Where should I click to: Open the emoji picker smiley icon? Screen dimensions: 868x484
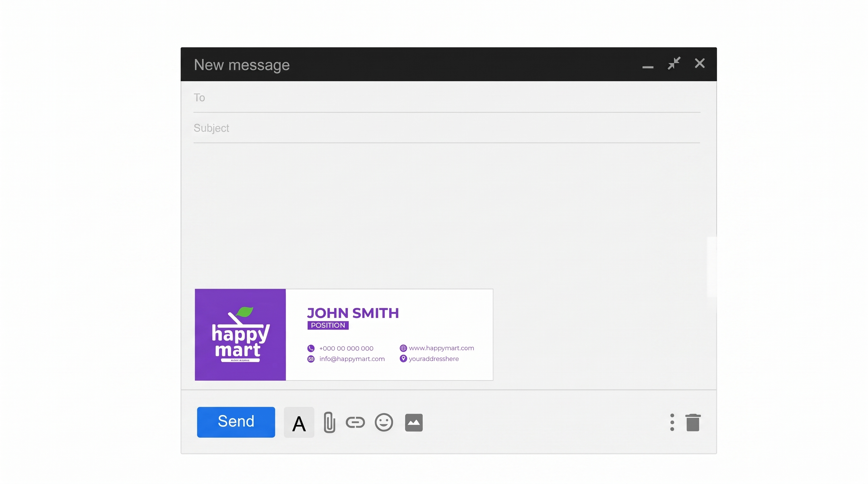384,422
